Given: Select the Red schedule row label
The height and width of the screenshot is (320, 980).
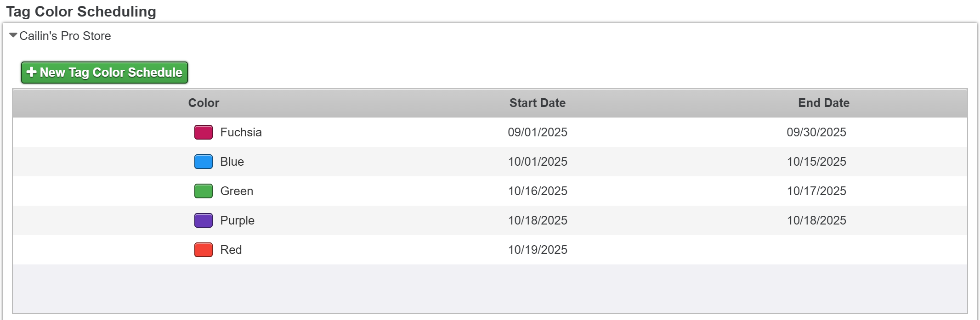Looking at the screenshot, I should pyautogui.click(x=231, y=250).
